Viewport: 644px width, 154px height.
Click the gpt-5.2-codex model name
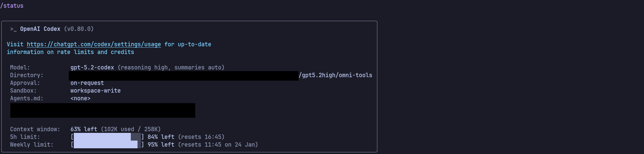tap(92, 67)
